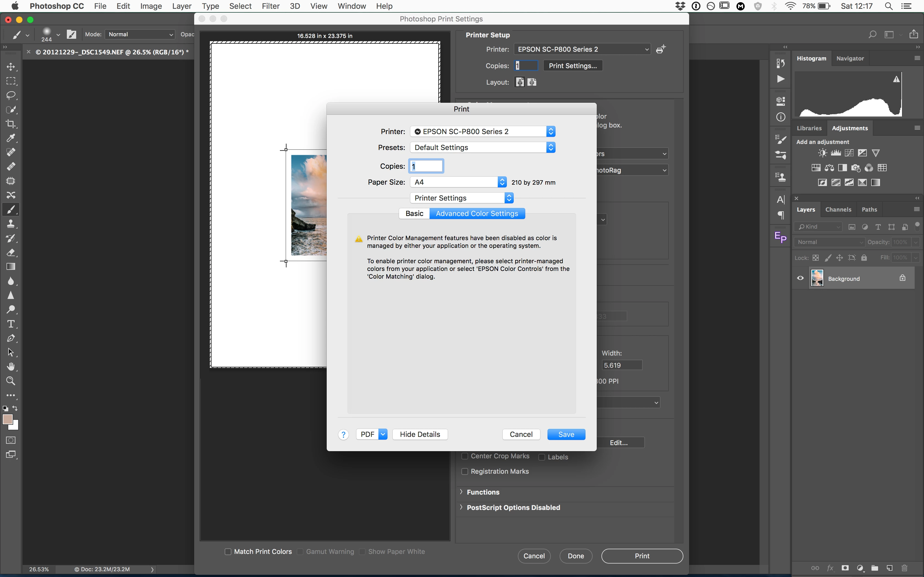Select the Hand tool

click(x=11, y=367)
